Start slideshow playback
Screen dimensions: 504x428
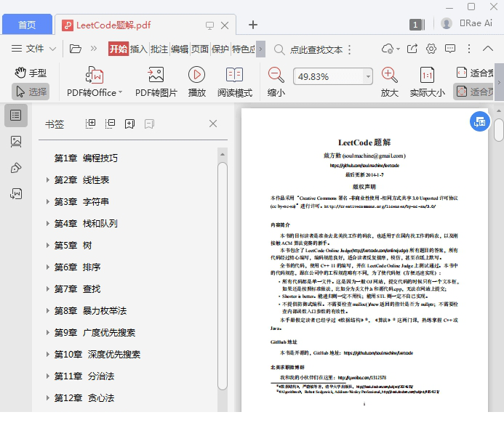196,82
